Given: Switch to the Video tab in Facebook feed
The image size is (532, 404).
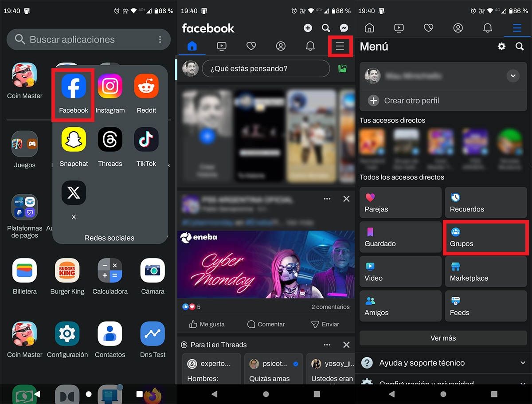Looking at the screenshot, I should point(222,46).
